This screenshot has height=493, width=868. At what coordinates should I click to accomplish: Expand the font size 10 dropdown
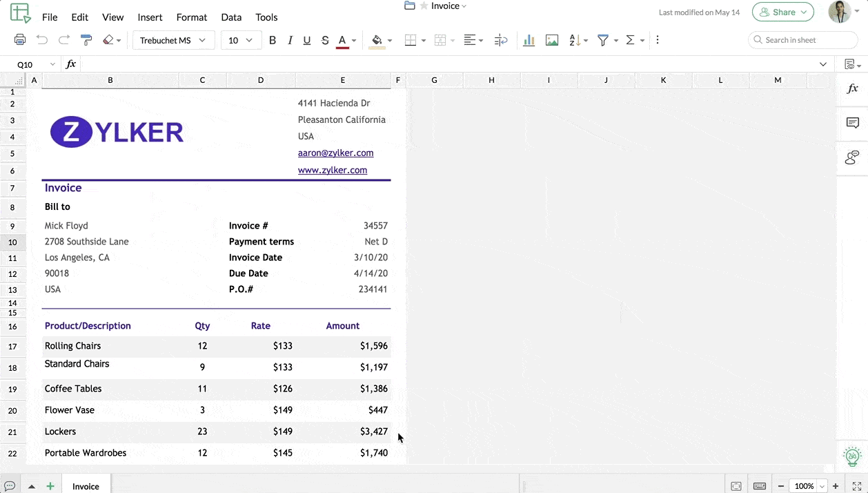[x=241, y=40]
